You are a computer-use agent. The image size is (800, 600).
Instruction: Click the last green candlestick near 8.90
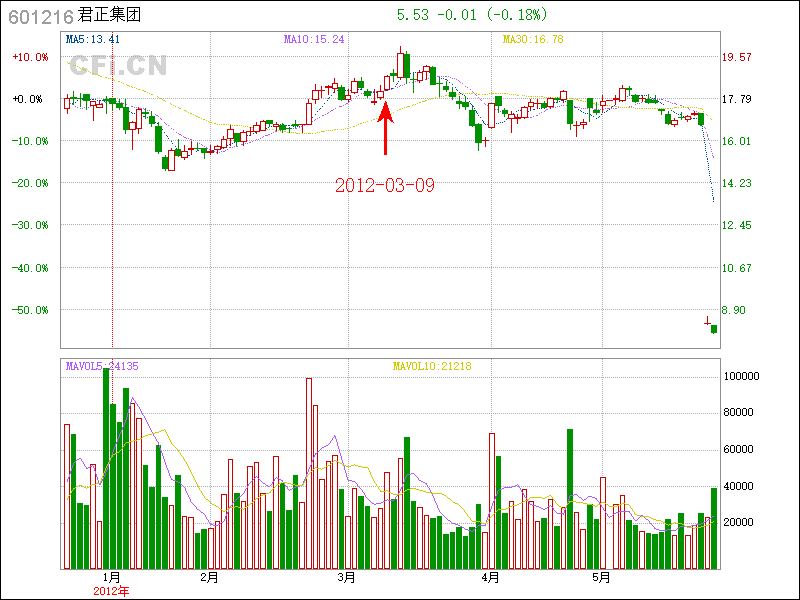pyautogui.click(x=714, y=329)
